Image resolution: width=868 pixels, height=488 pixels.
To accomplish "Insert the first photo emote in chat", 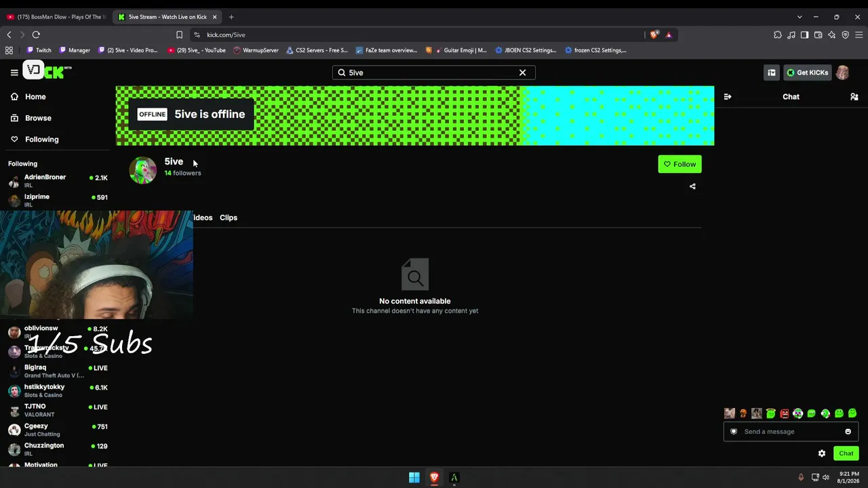I will click(730, 413).
